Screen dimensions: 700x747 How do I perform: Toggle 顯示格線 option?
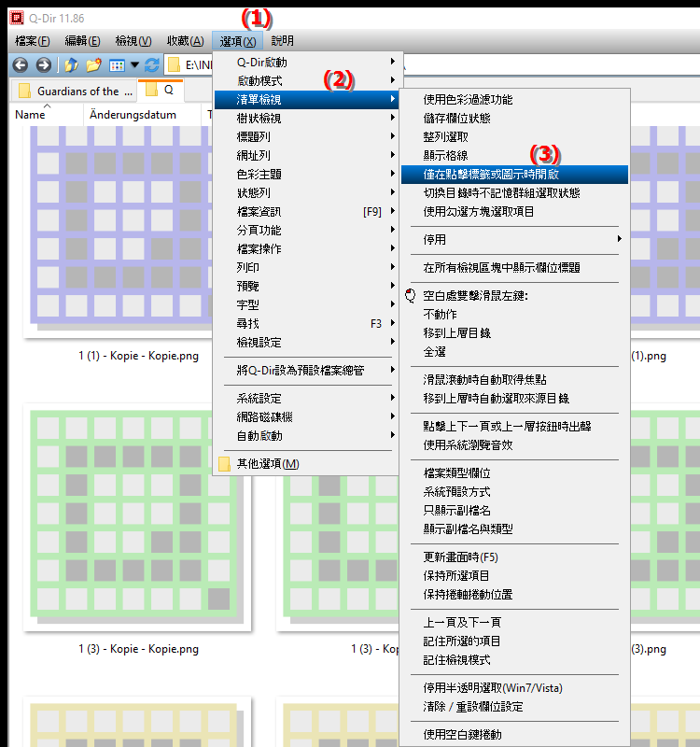[x=515, y=155]
